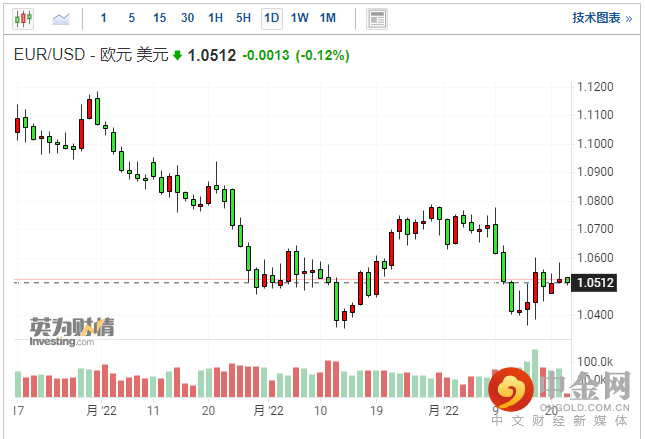Click the 1.0512 current price label on axis

(x=595, y=283)
